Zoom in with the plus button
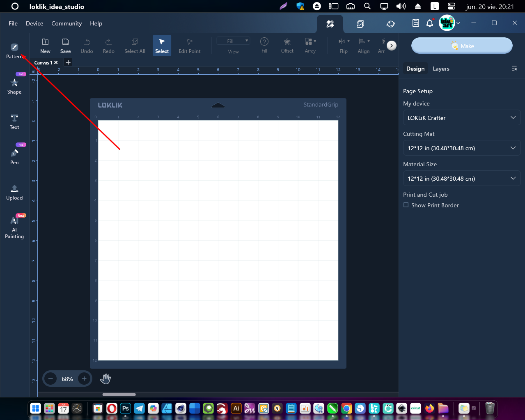This screenshot has height=420, width=525. tap(84, 379)
